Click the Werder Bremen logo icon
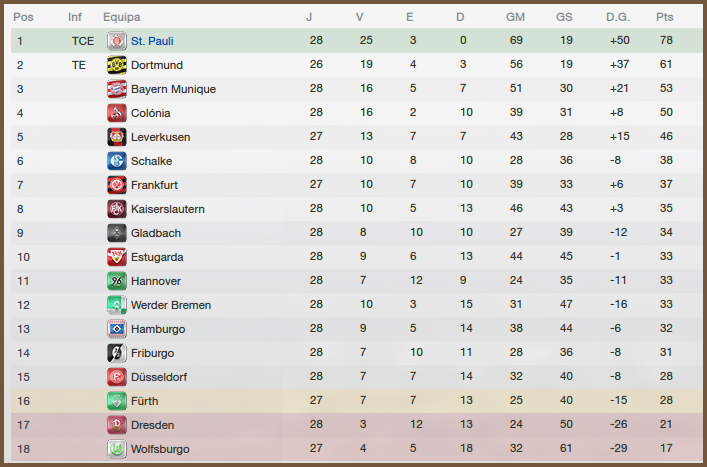 [116, 305]
